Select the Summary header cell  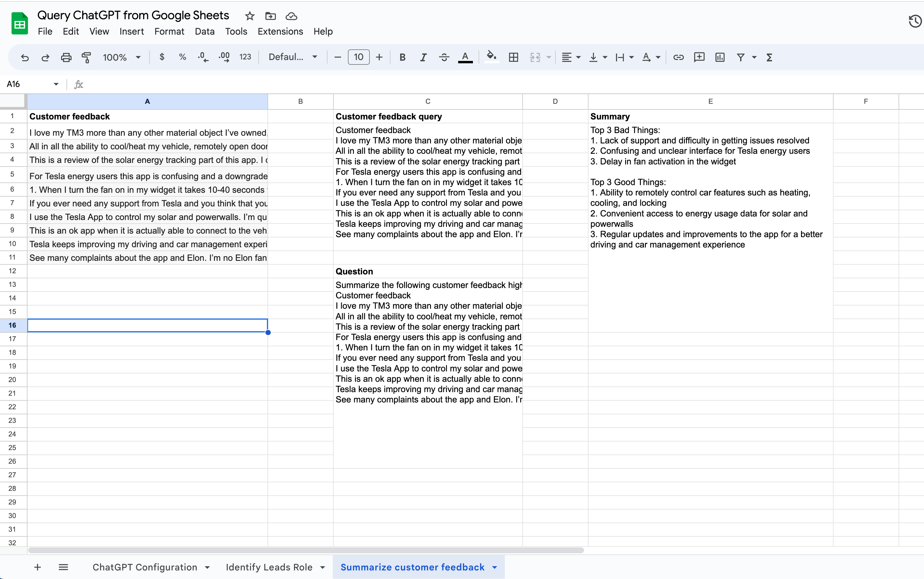(710, 117)
